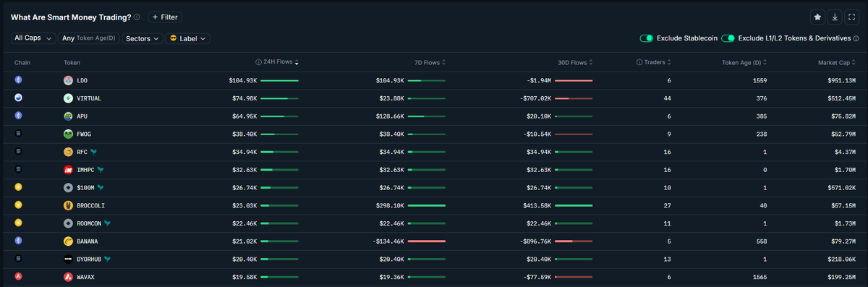Click APU token logo
This screenshot has width=868, height=287.
click(x=68, y=116)
